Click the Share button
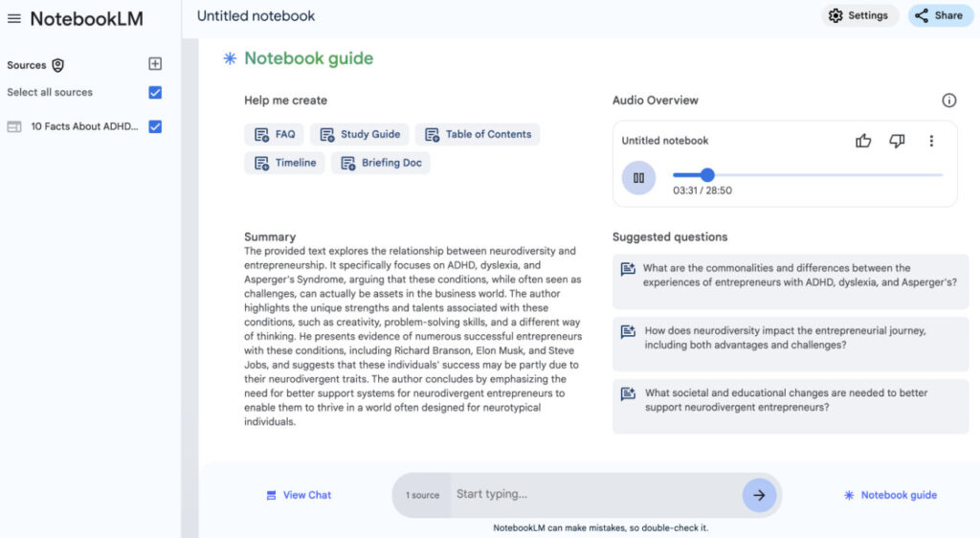 (x=940, y=15)
